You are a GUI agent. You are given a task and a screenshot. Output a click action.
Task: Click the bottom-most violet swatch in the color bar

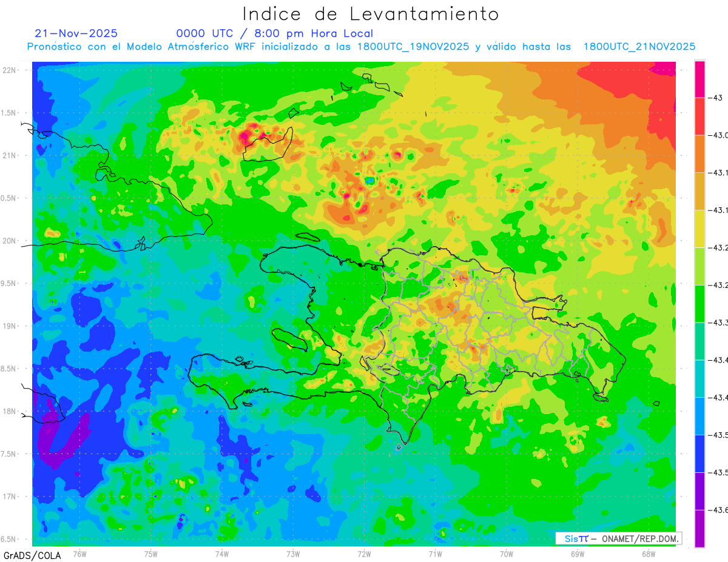coord(699,529)
